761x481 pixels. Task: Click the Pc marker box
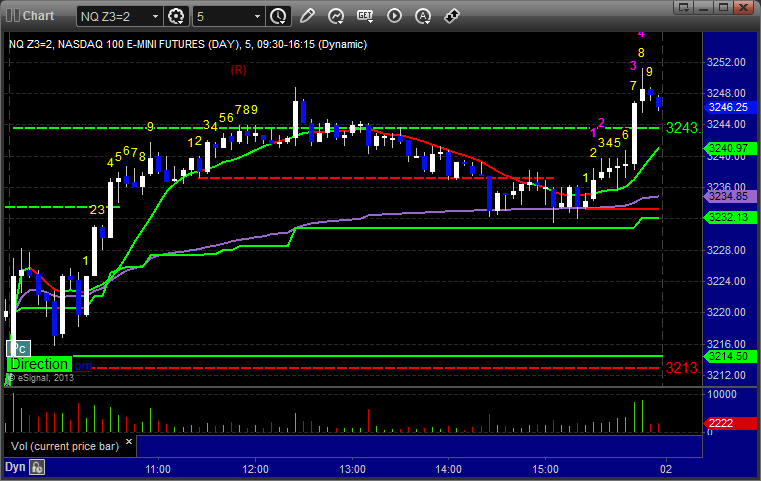(x=18, y=348)
